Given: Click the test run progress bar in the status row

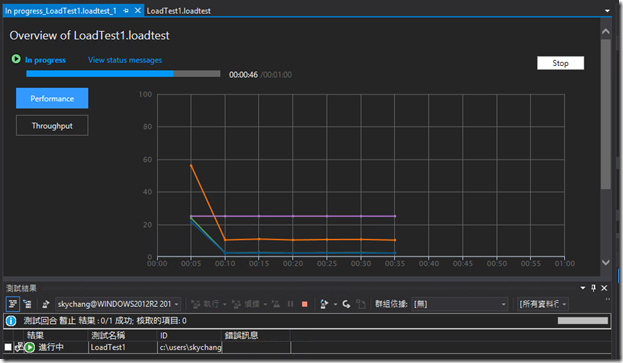Looking at the screenshot, I should tap(583, 321).
